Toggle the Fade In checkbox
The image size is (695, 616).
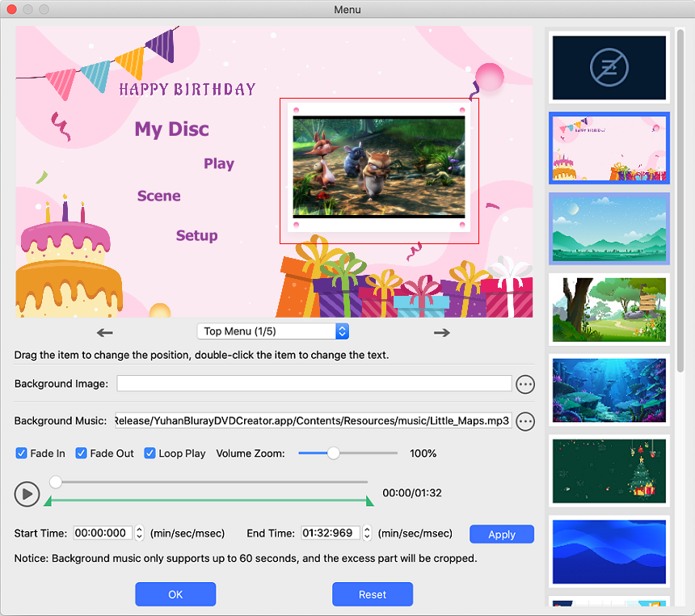pyautogui.click(x=21, y=454)
